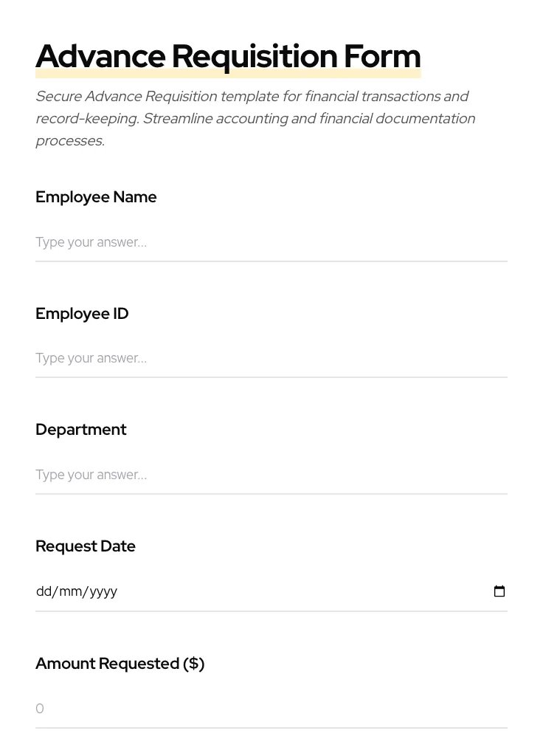This screenshot has height=756, width=543.
Task: Click the Type your answer prompt under Employee ID
Action: 91,358
